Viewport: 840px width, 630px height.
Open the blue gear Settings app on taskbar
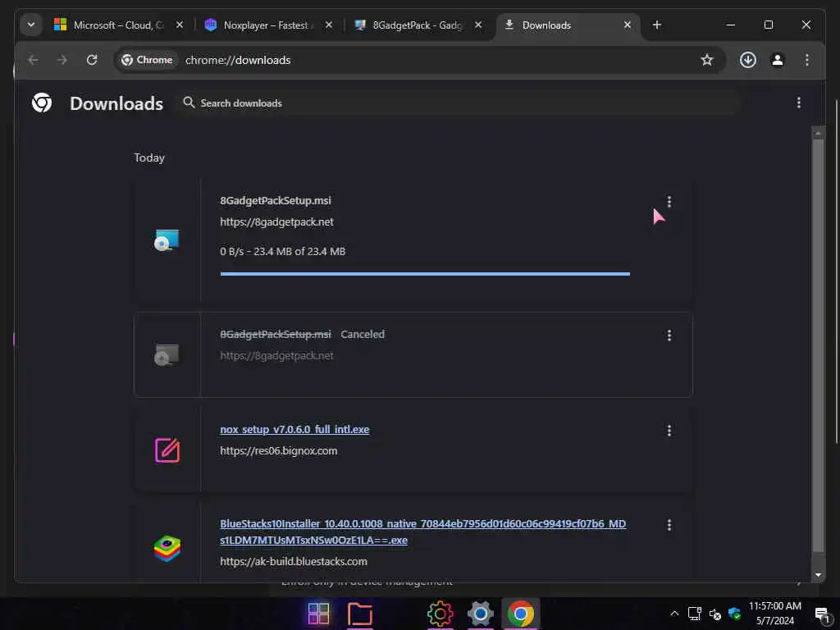click(481, 614)
